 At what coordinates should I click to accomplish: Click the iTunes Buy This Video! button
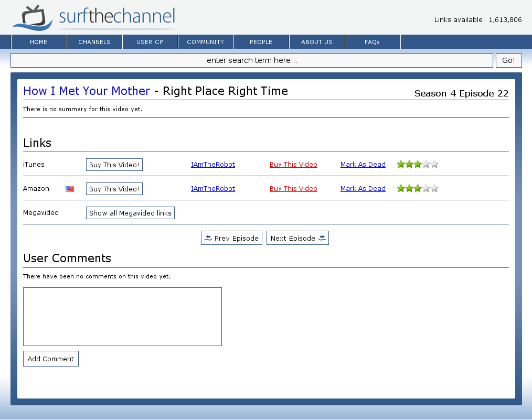pyautogui.click(x=114, y=165)
